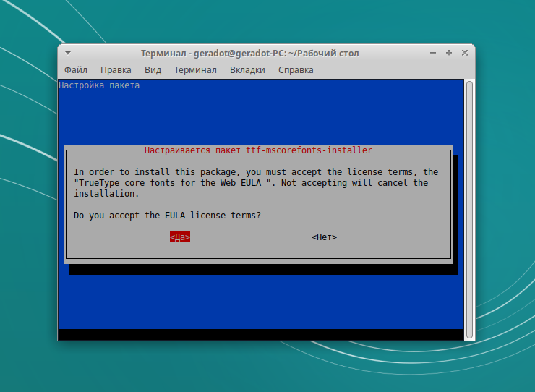This screenshot has width=535, height=392.
Task: Open the Справка menu
Action: pyautogui.click(x=296, y=70)
